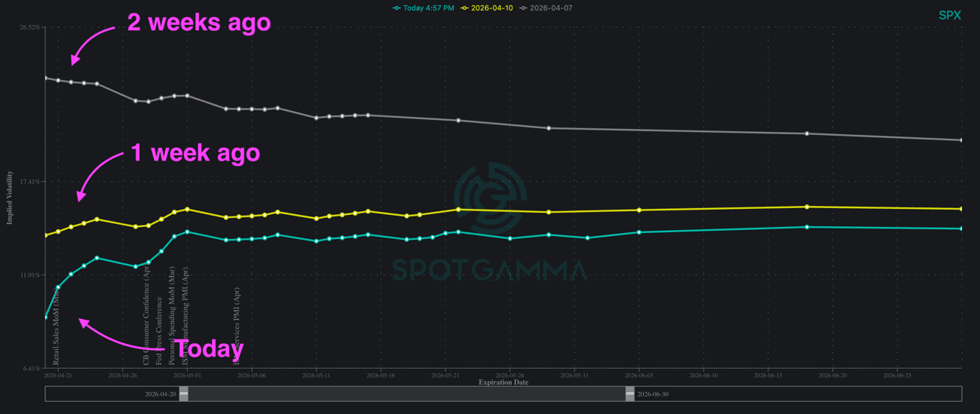Screen dimensions: 980x414
Task: Select the last gray data point at far right
Action: [961, 140]
